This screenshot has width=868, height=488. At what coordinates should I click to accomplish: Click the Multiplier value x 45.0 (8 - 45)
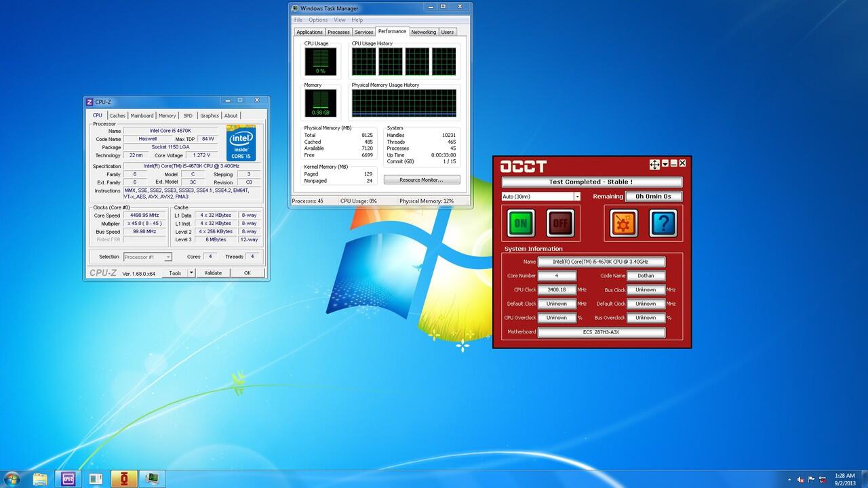[x=144, y=224]
